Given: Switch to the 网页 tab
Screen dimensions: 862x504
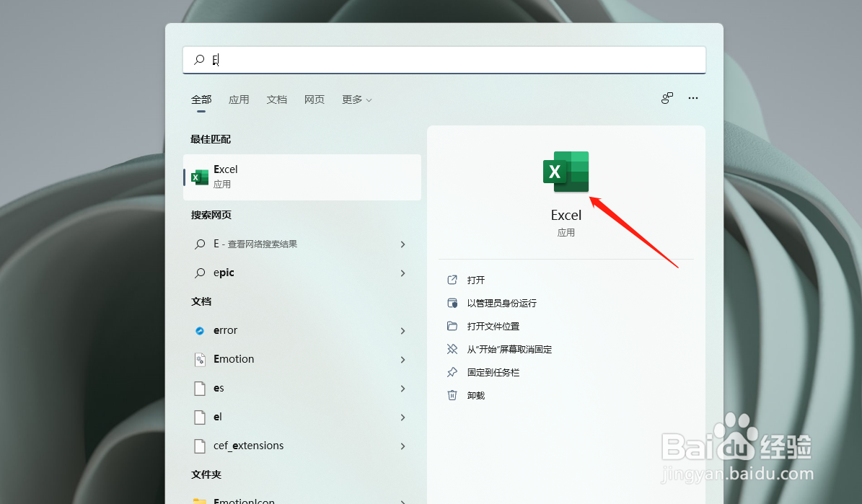Looking at the screenshot, I should [x=315, y=100].
